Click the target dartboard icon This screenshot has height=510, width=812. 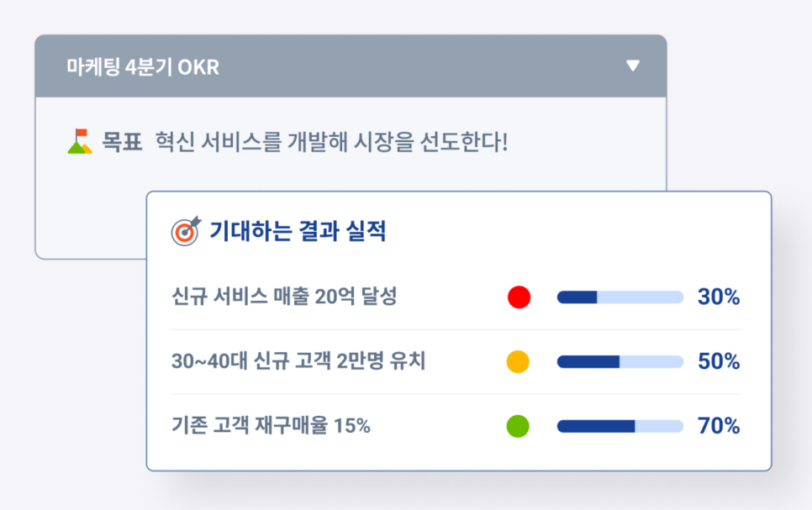click(187, 230)
